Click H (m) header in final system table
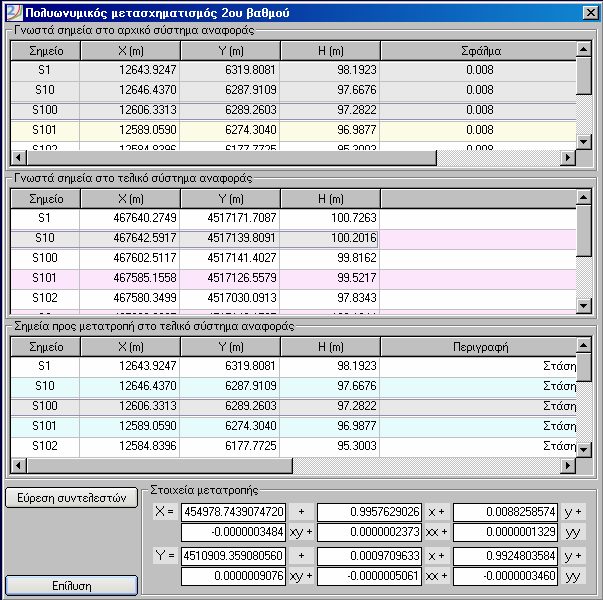The width and height of the screenshot is (603, 600). click(330, 199)
